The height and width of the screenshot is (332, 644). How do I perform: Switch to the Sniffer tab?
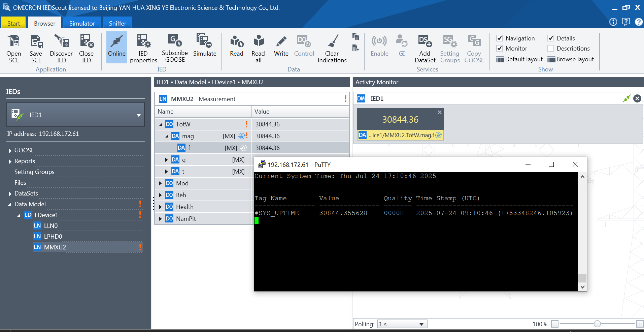click(117, 23)
